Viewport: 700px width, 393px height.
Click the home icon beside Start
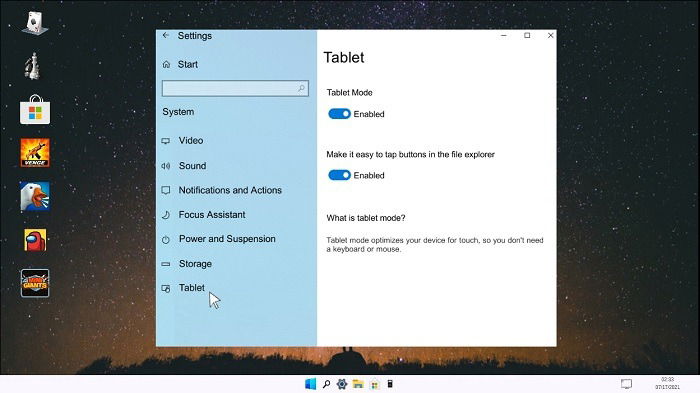(167, 64)
